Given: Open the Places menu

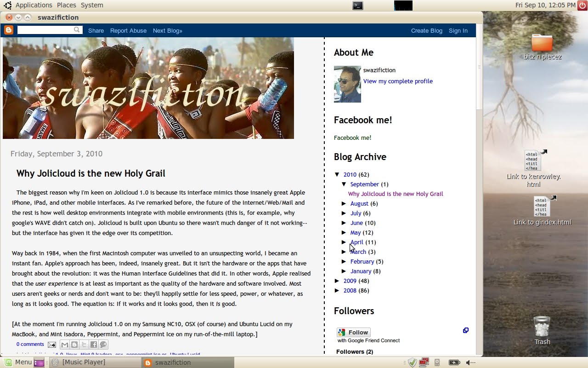Looking at the screenshot, I should pos(67,5).
